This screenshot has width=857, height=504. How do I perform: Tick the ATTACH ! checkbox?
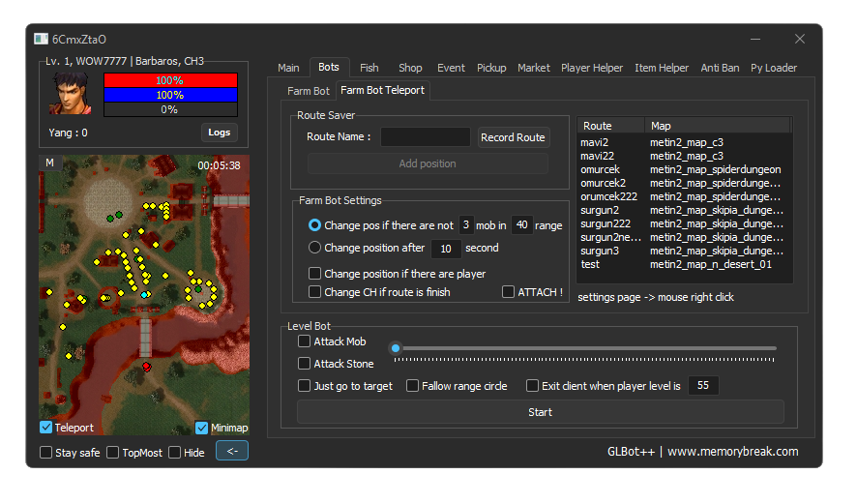point(508,292)
